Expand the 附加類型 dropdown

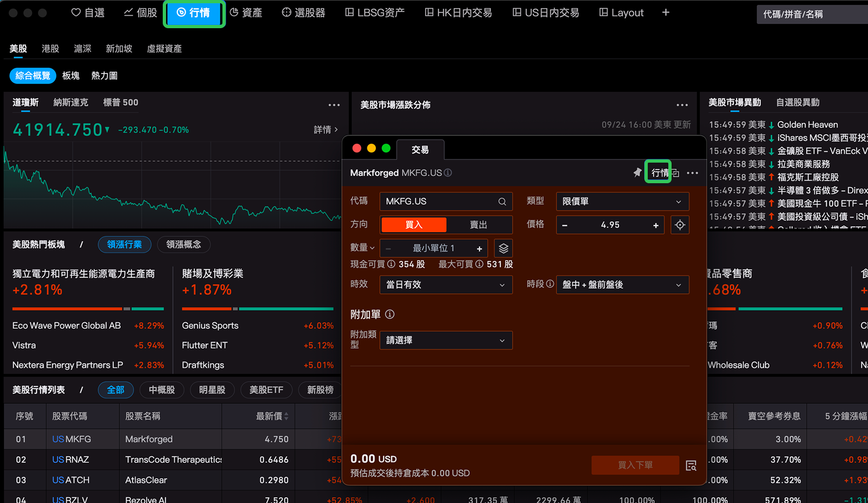(x=445, y=340)
